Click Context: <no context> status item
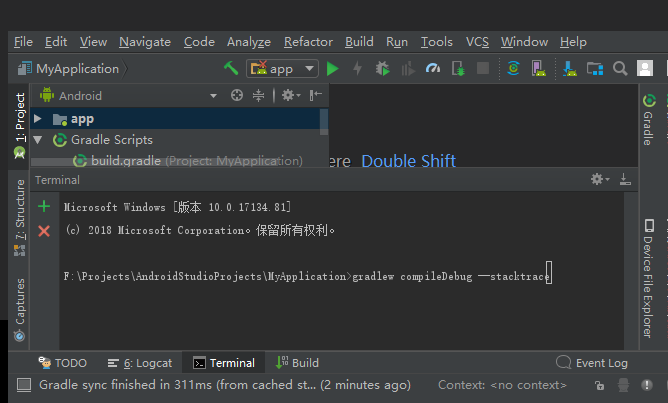The width and height of the screenshot is (668, 403). click(502, 385)
